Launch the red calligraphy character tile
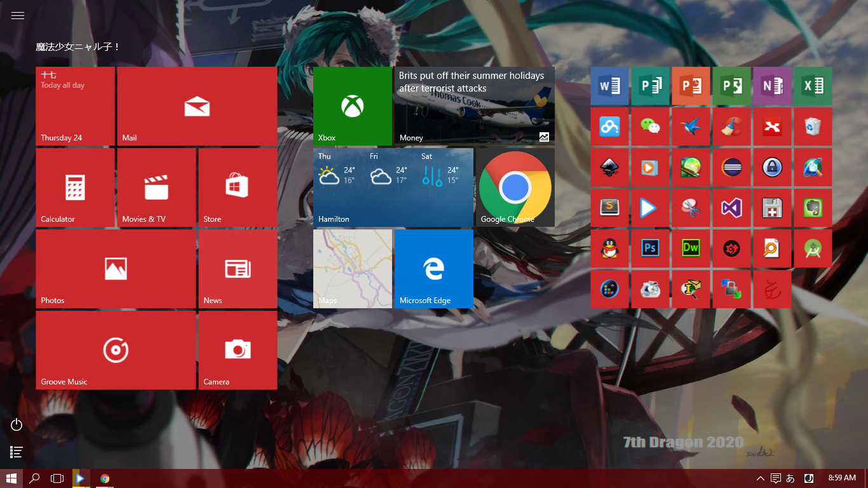Viewport: 868px width, 488px height. [x=772, y=289]
